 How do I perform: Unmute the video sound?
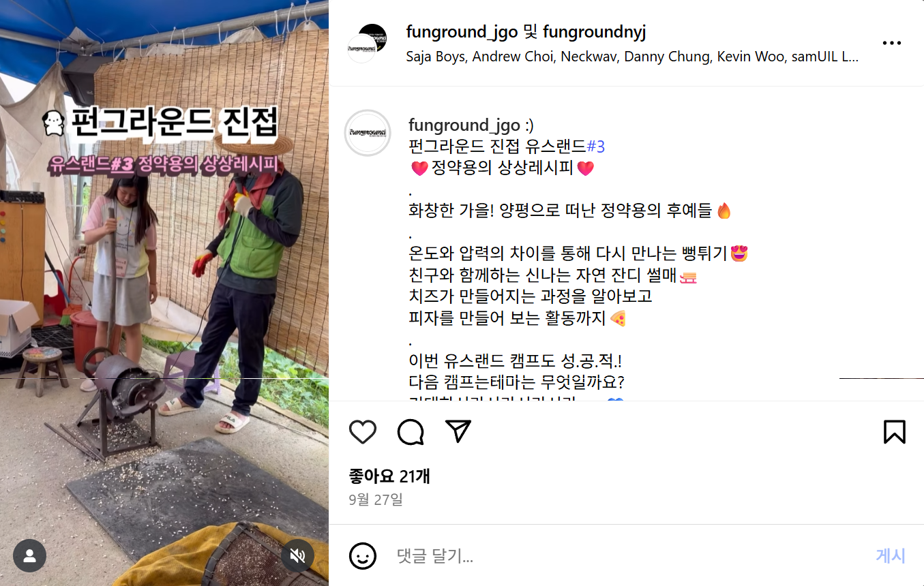[297, 556]
